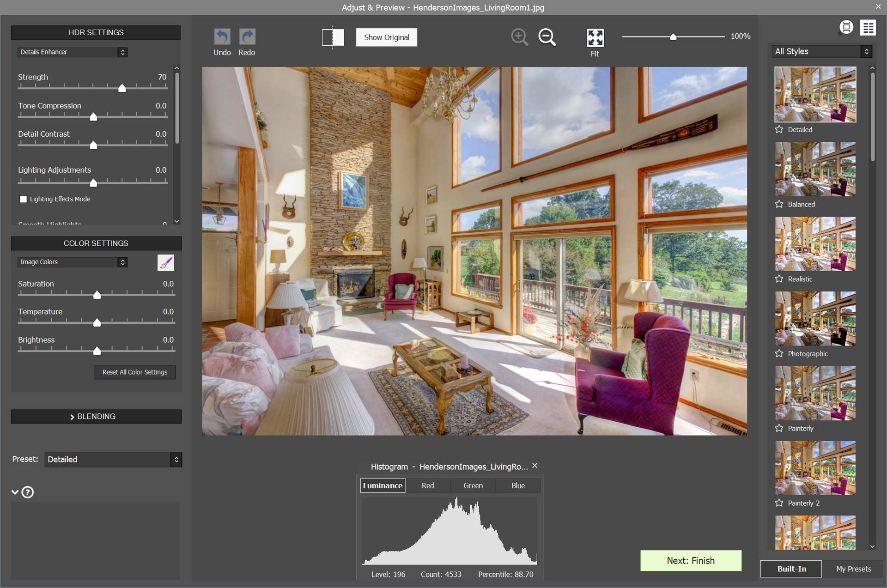Click the histogram Level: 196 readout
Viewport: 887px width, 588px height.
(388, 574)
